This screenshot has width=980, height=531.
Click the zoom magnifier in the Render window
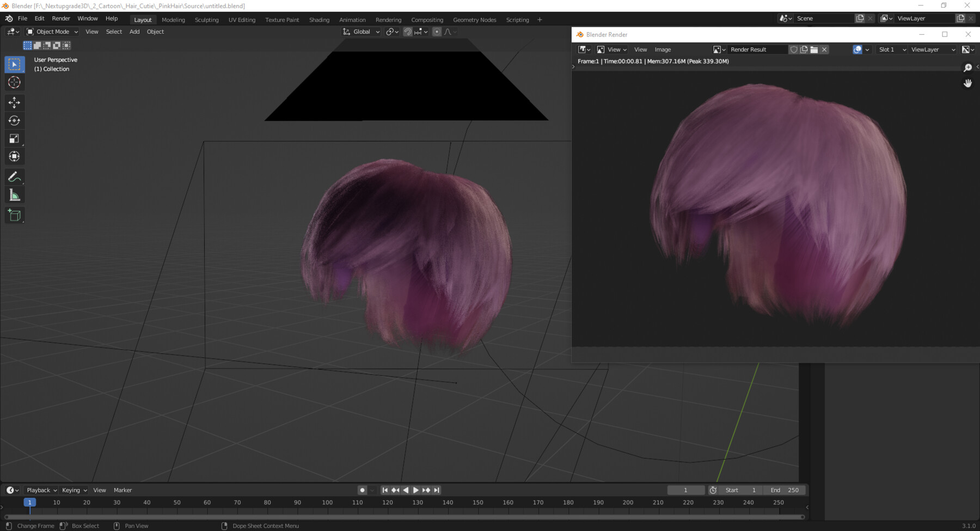967,68
